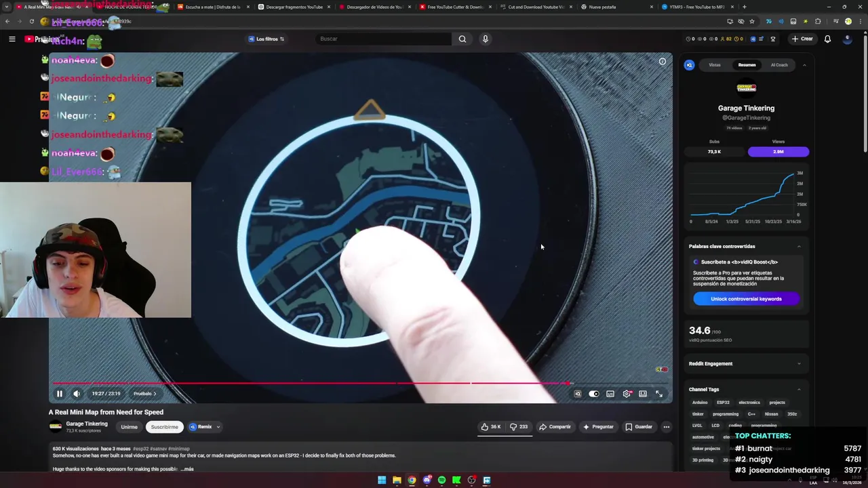Image resolution: width=868 pixels, height=488 pixels.
Task: Reload the page in browser toolbar
Action: [x=32, y=21]
